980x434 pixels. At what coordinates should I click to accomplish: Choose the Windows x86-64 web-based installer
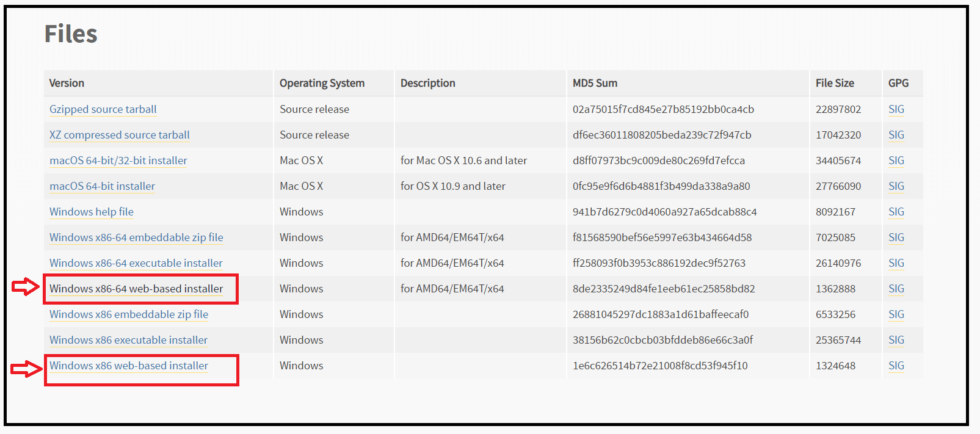[x=136, y=289]
